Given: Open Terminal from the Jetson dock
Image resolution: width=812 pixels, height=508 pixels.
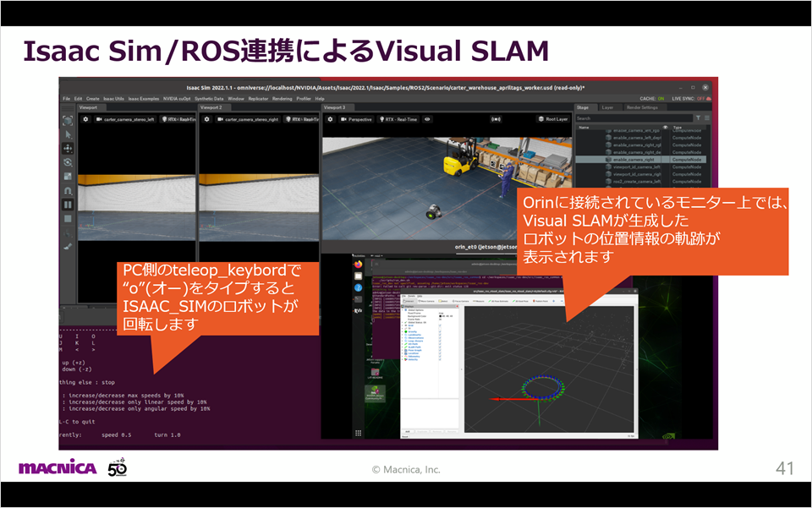Looking at the screenshot, I should [359, 299].
